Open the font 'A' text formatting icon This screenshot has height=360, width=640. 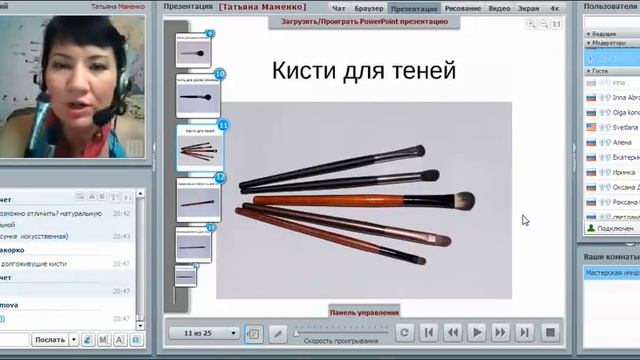coord(120,340)
